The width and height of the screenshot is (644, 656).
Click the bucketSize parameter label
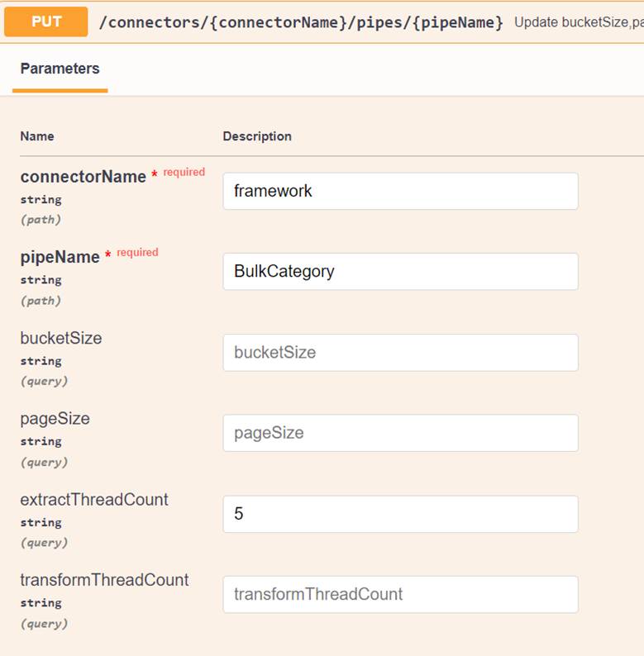click(61, 338)
